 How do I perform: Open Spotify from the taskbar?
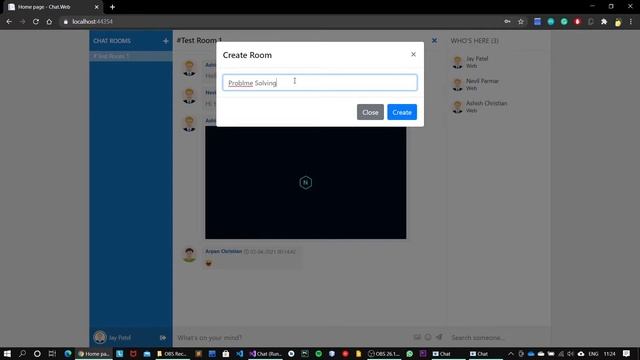coord(318,353)
